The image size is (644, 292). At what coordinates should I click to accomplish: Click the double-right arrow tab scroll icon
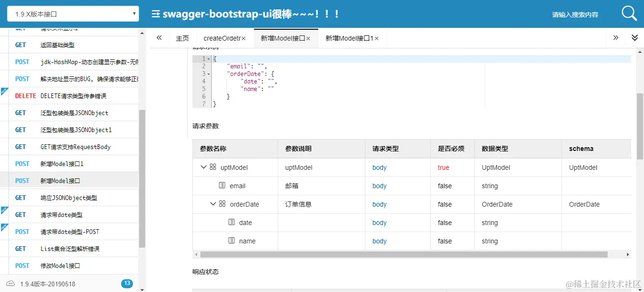pyautogui.click(x=616, y=38)
